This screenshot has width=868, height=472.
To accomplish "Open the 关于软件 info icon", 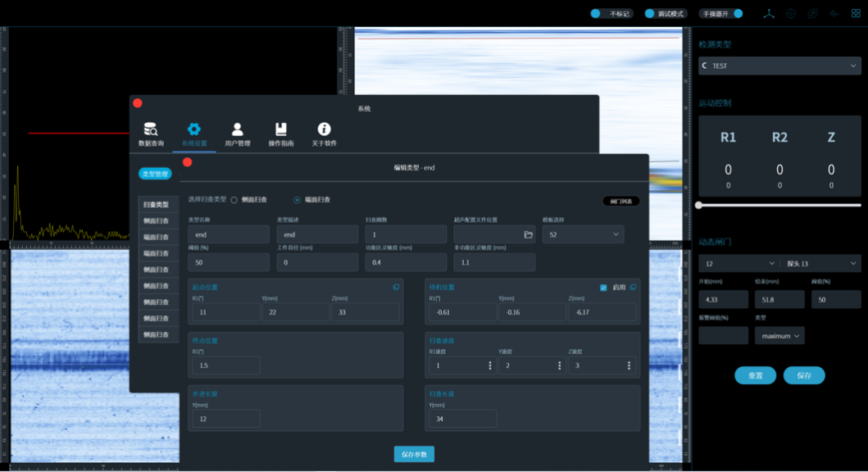I will (x=324, y=129).
